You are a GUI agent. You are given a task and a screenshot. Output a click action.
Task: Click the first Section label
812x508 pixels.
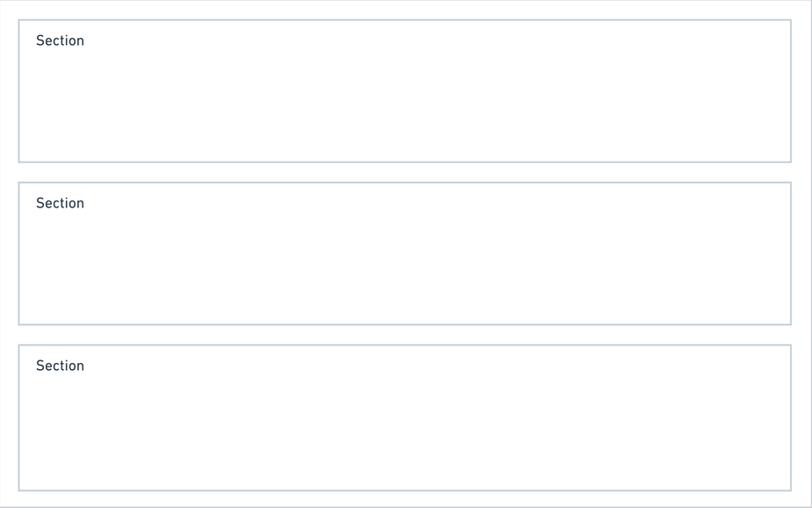[x=60, y=40]
